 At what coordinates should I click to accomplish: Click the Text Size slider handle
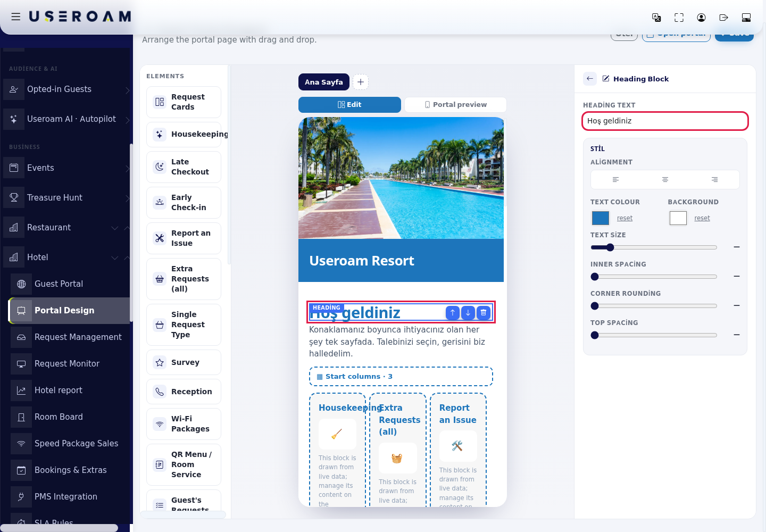click(x=610, y=247)
